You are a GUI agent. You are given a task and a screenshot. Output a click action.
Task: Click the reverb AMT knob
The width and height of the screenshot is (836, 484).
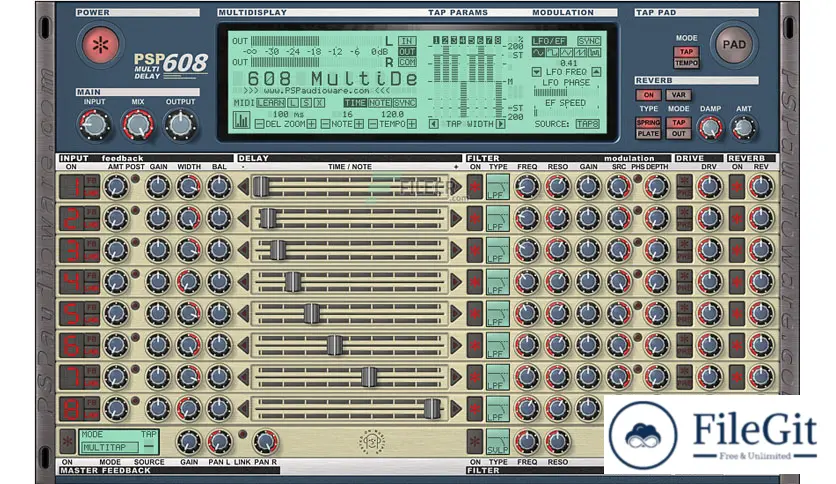pyautogui.click(x=743, y=128)
